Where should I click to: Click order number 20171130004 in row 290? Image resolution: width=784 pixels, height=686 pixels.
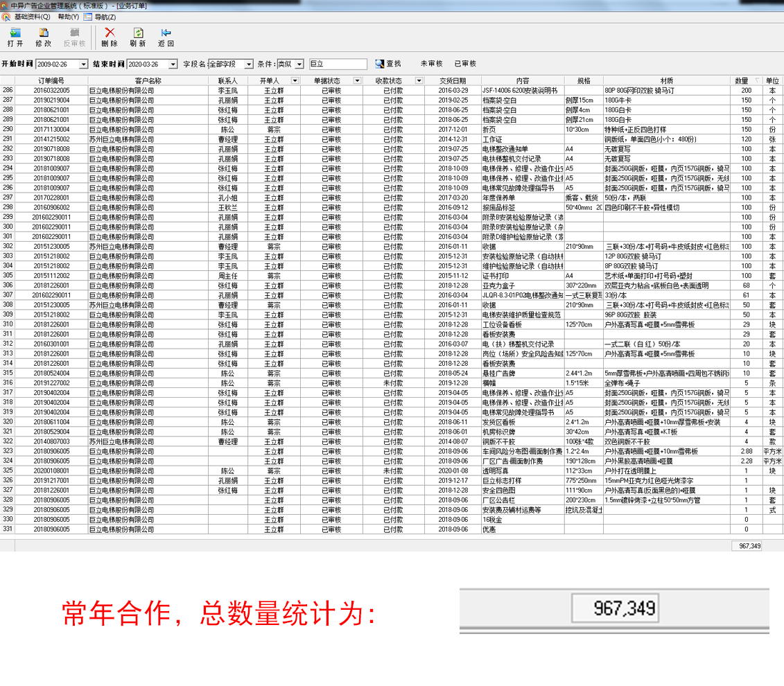coord(51,130)
